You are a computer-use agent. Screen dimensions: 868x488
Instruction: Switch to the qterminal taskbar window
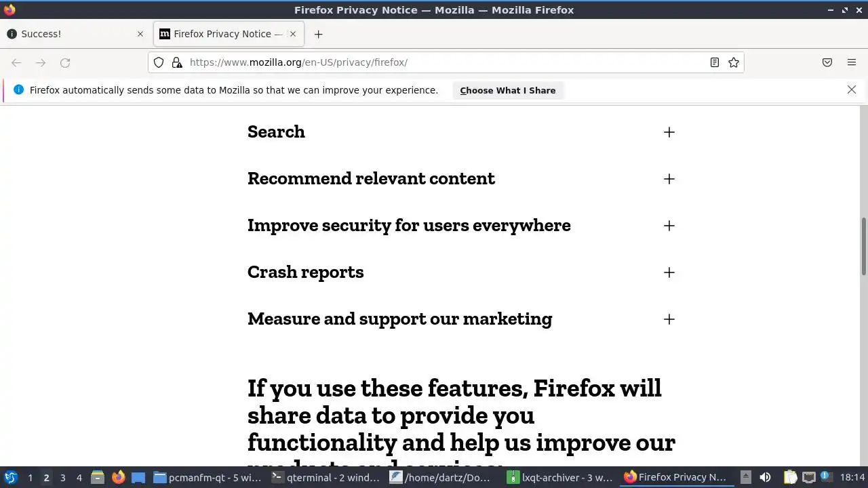(x=325, y=478)
